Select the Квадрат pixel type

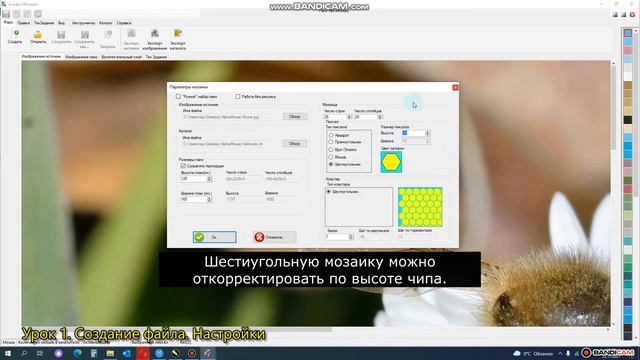(x=331, y=135)
